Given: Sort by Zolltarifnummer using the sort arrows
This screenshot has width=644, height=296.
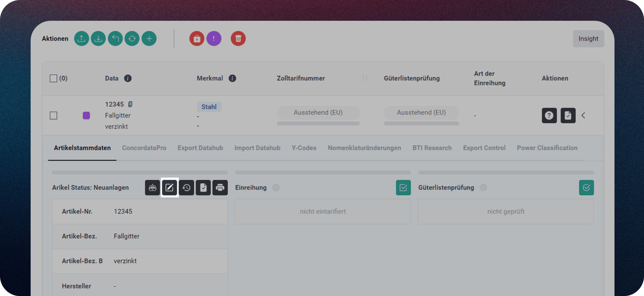Looking at the screenshot, I should [x=365, y=78].
